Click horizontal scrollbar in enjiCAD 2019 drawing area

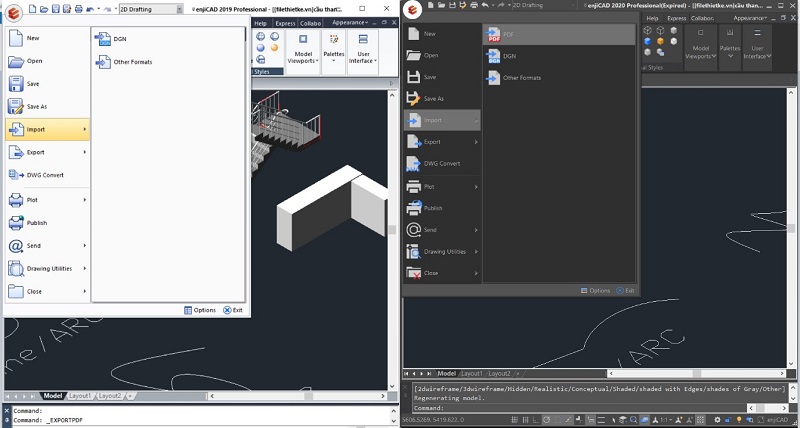(x=298, y=396)
